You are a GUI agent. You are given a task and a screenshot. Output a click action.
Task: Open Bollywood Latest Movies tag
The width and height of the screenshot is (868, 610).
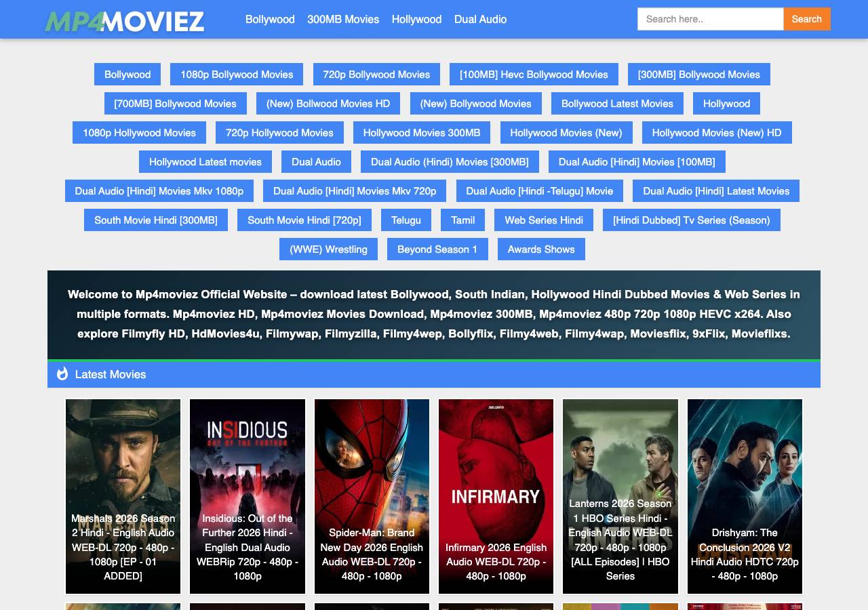click(617, 104)
